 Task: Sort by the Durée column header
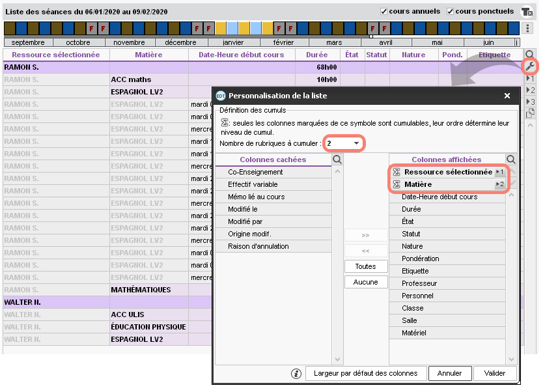(317, 55)
